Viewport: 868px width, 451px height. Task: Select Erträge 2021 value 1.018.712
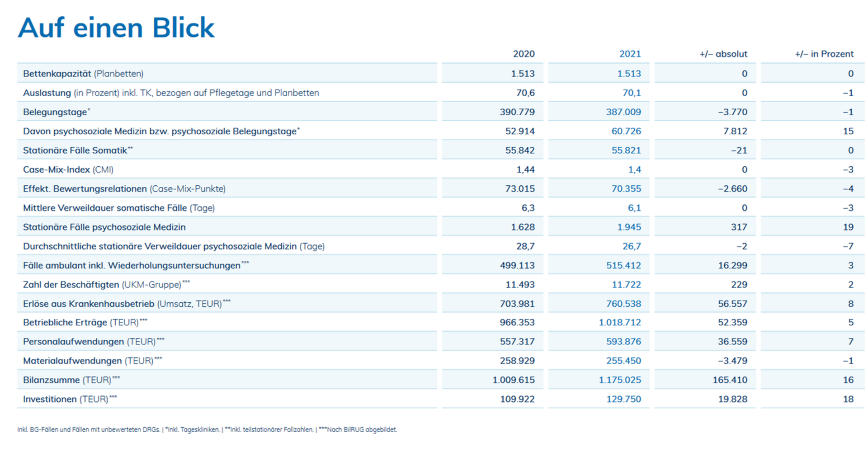(x=620, y=323)
